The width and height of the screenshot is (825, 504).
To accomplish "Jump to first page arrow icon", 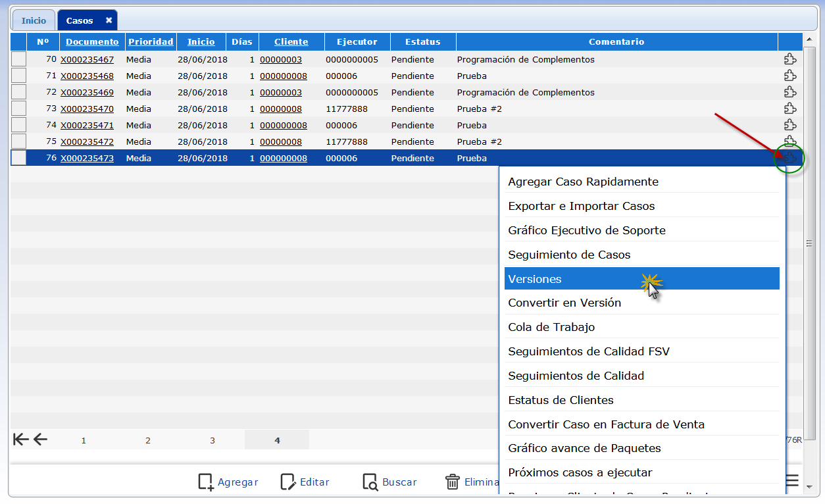I will coord(20,440).
